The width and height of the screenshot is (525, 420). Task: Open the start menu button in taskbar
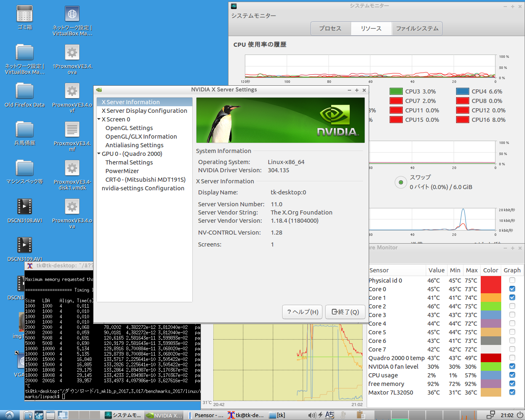click(9, 415)
